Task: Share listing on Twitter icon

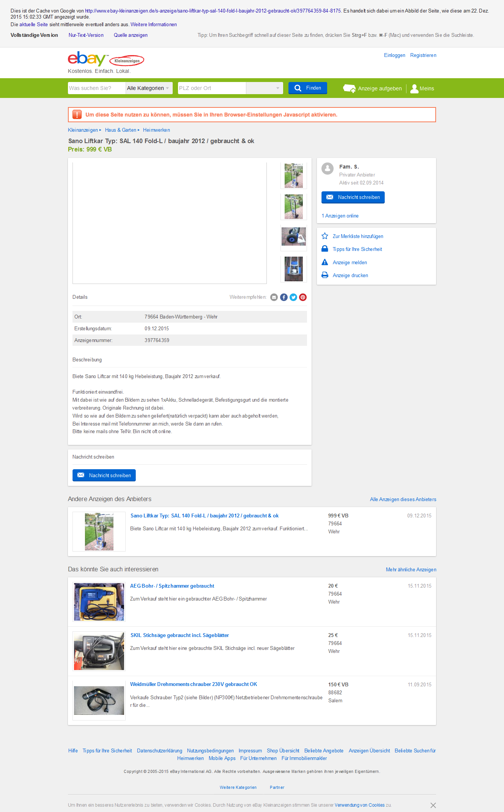Action: (x=293, y=297)
